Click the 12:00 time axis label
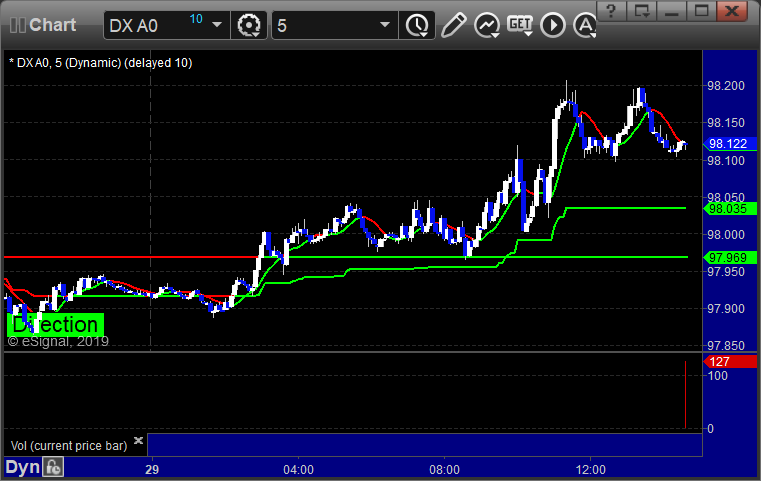Viewport: 761px width, 481px height. point(591,470)
